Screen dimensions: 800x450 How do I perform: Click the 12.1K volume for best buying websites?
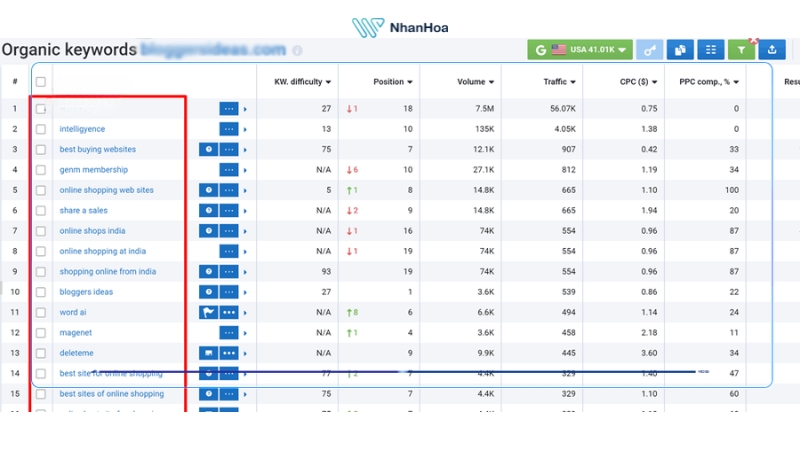tap(483, 149)
